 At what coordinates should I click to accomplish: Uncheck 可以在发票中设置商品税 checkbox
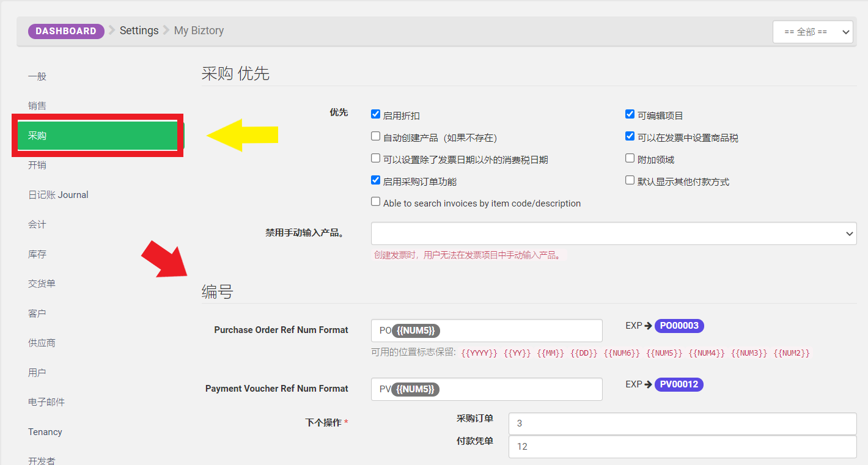[x=630, y=136]
